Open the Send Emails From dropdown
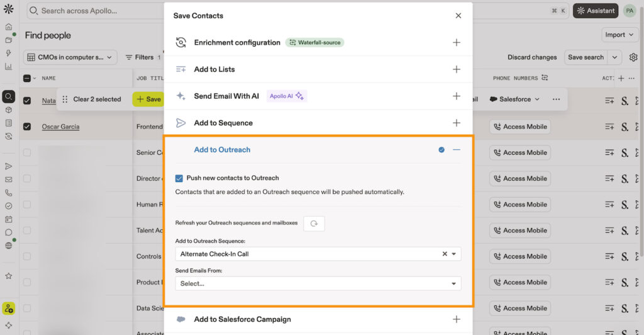 [x=318, y=283]
